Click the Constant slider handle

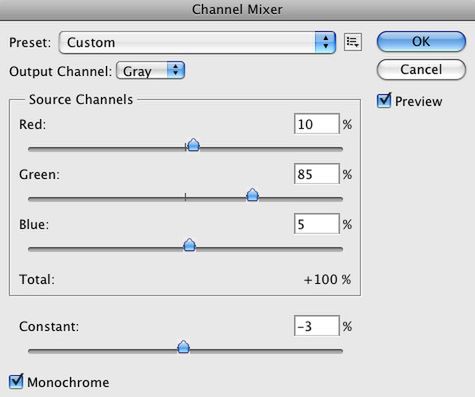click(183, 347)
